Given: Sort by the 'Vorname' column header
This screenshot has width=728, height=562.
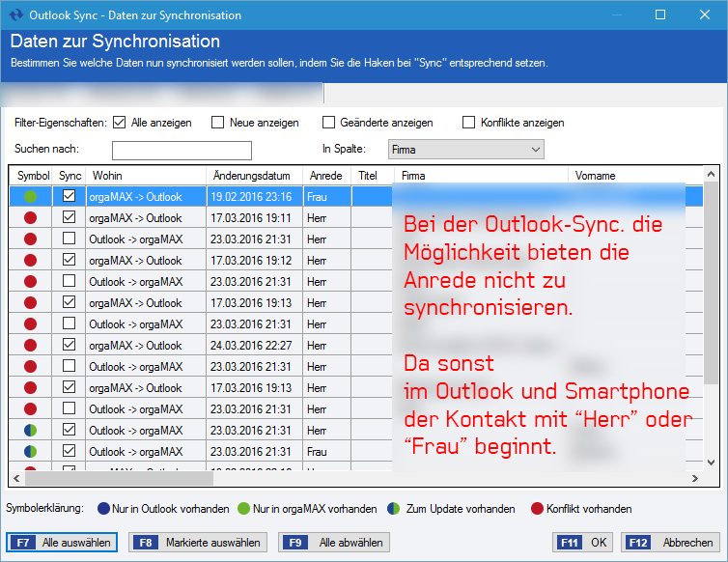Looking at the screenshot, I should pyautogui.click(x=636, y=176).
